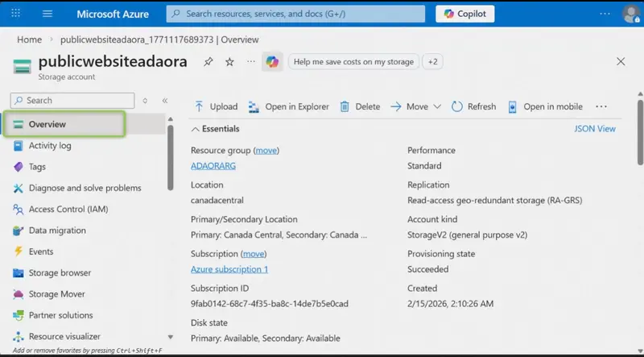The width and height of the screenshot is (644, 357).
Task: Click move link beside Resource group
Action: [x=266, y=151]
